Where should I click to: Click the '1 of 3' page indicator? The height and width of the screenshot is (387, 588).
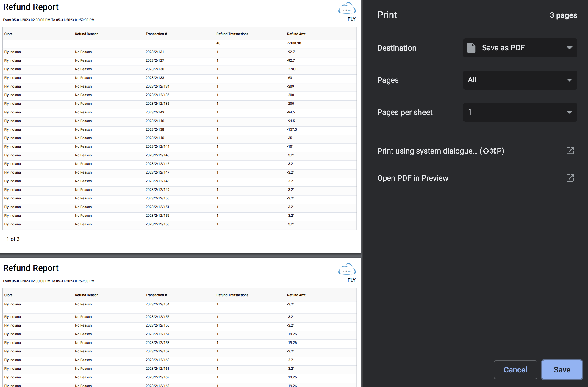(13, 239)
